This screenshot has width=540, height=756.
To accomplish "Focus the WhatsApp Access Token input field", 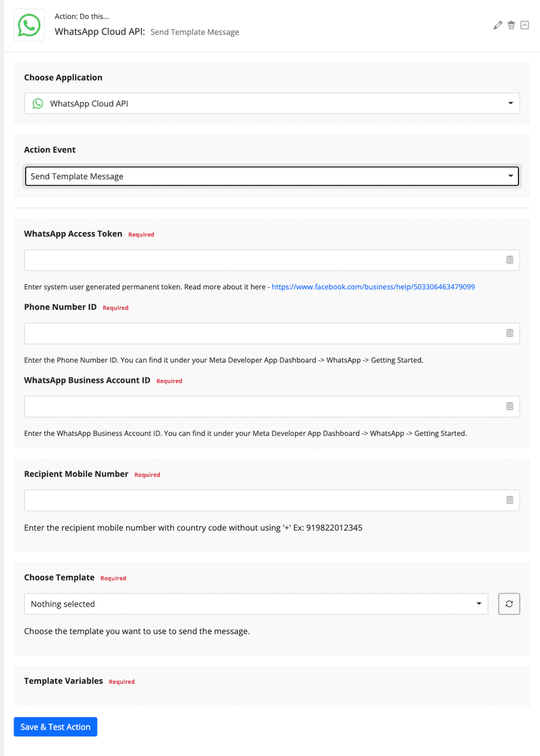I will click(272, 260).
